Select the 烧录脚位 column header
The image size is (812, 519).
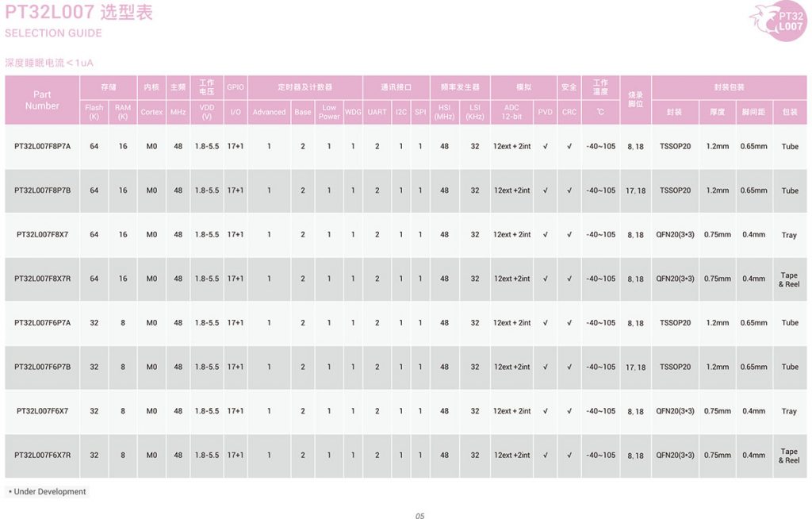635,100
